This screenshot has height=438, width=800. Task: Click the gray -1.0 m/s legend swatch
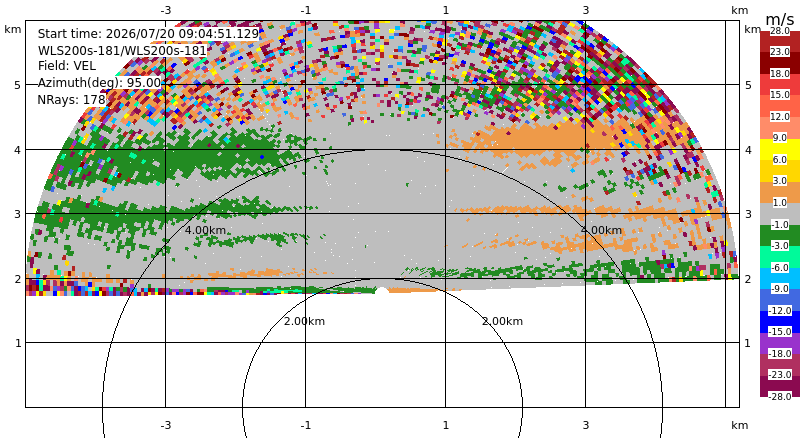(x=780, y=213)
